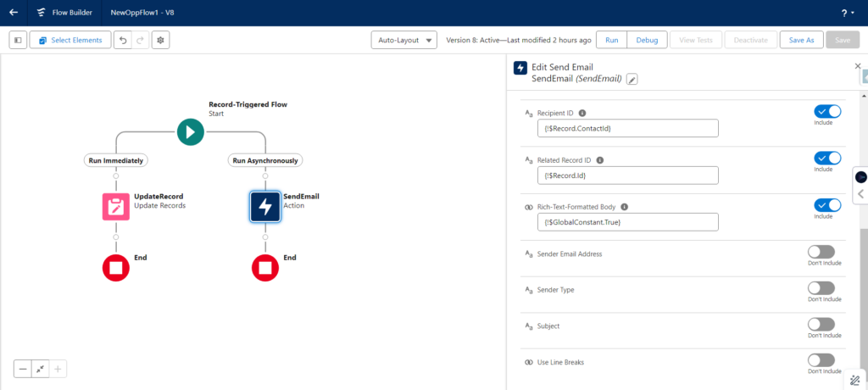Undo the last change

pyautogui.click(x=123, y=41)
